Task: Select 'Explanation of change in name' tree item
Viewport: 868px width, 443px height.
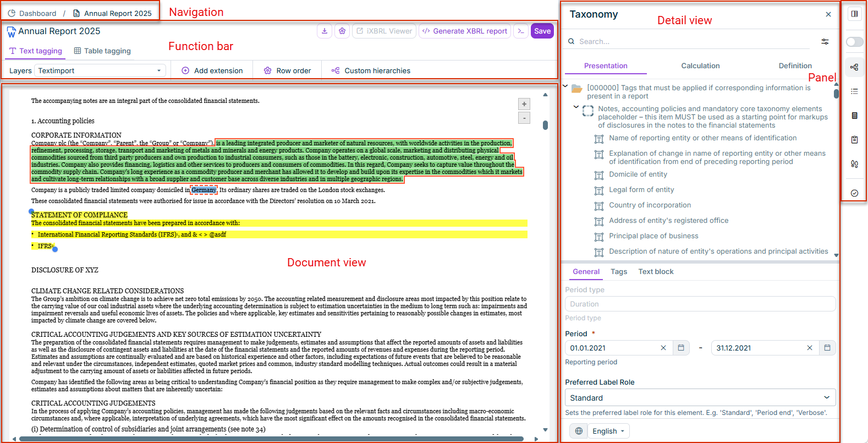Action: (717, 157)
